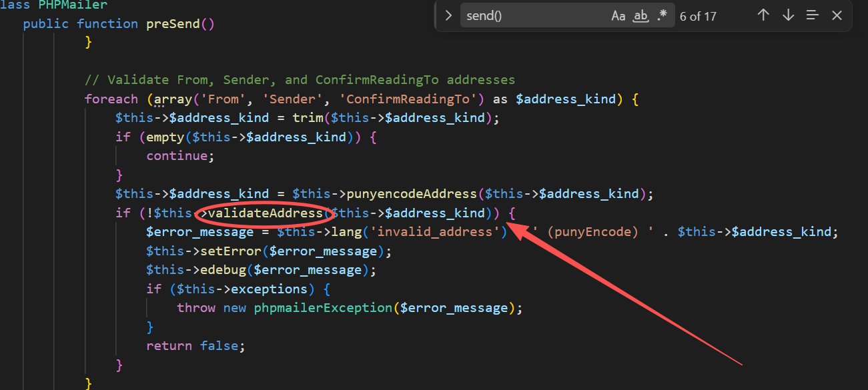This screenshot has height=390, width=868.
Task: Close the find widget
Action: coord(837,15)
